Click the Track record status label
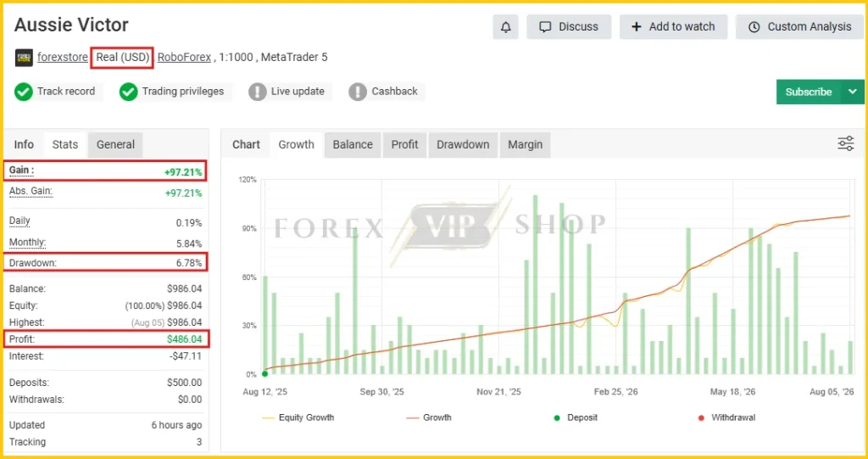Viewport: 868px width, 459px height. click(x=66, y=92)
